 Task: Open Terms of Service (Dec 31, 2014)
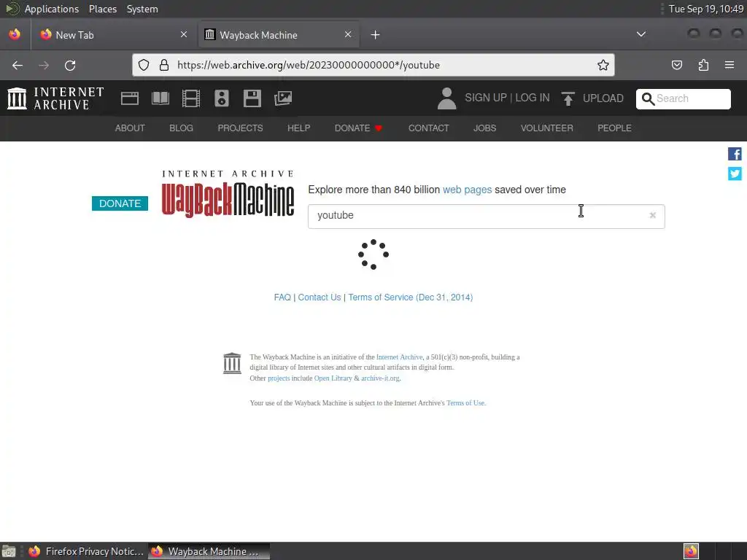pos(410,297)
